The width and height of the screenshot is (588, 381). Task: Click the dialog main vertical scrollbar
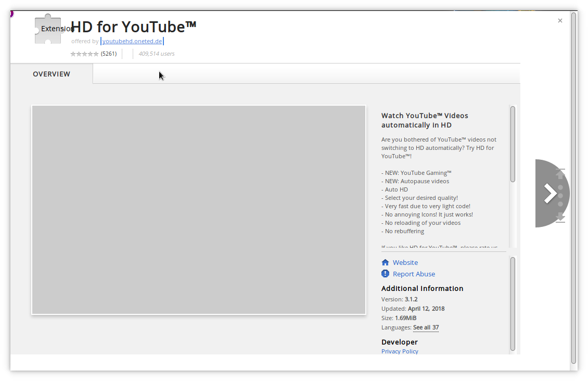coord(574,187)
